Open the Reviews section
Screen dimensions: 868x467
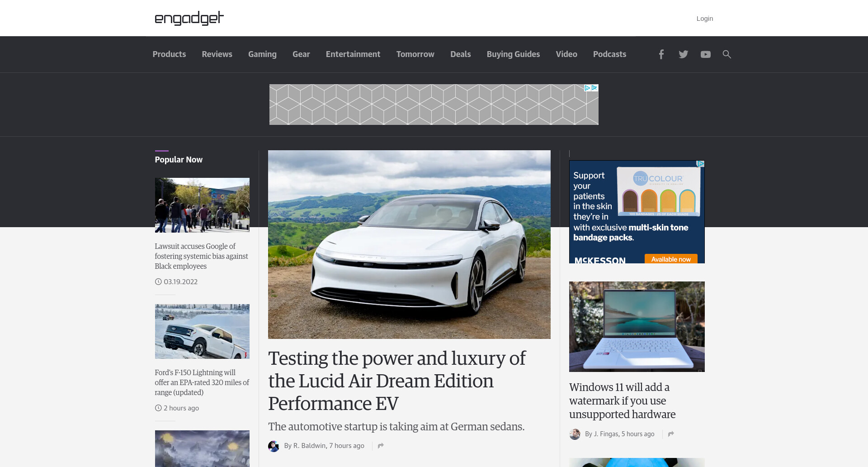[x=217, y=54]
